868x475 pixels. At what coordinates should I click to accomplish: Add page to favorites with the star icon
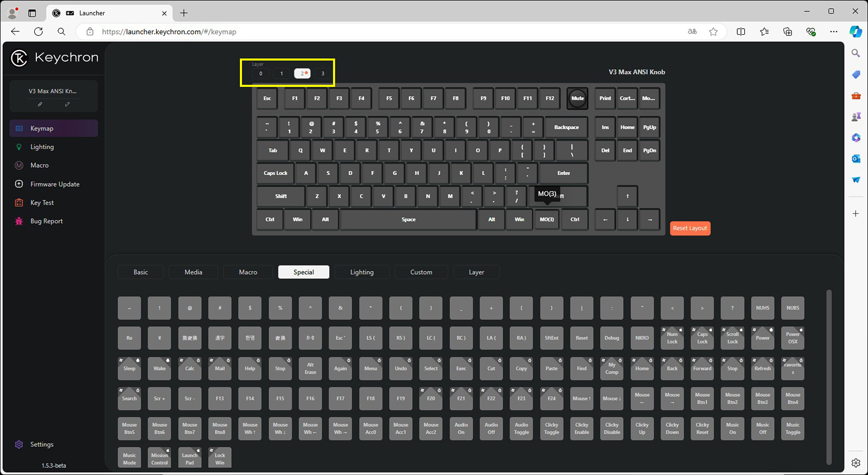tap(713, 31)
